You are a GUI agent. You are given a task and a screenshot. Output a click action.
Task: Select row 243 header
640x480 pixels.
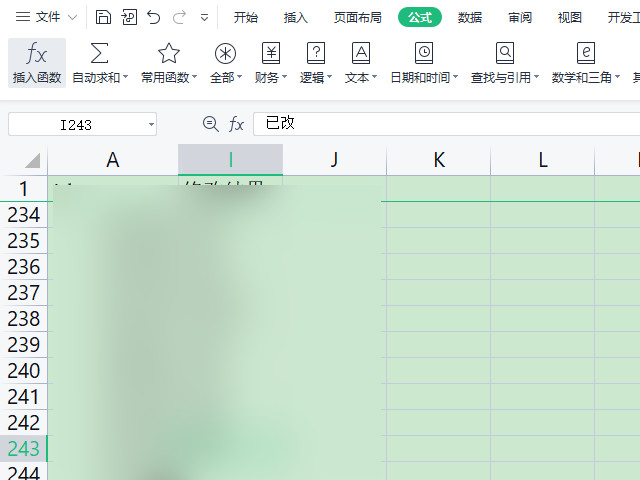pos(24,449)
